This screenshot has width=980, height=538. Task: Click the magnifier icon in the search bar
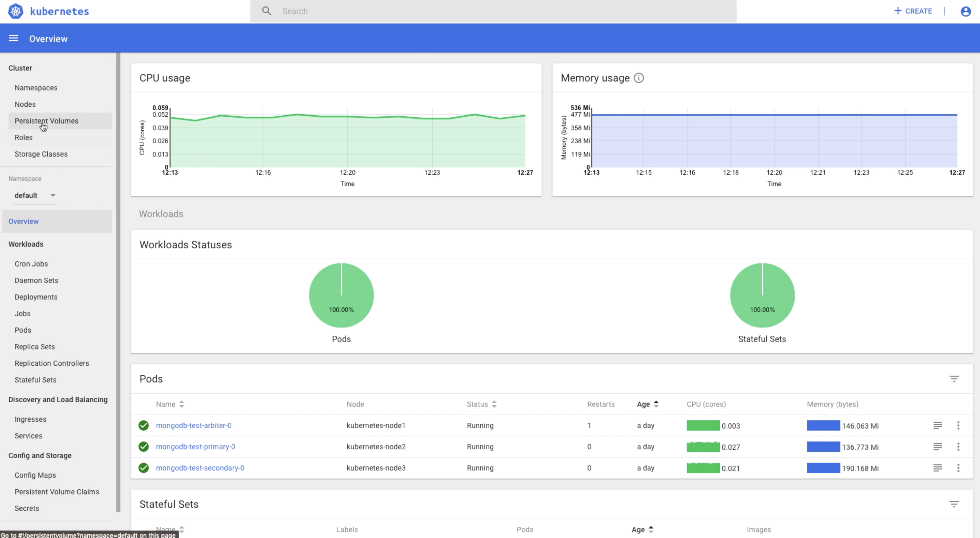tap(266, 11)
